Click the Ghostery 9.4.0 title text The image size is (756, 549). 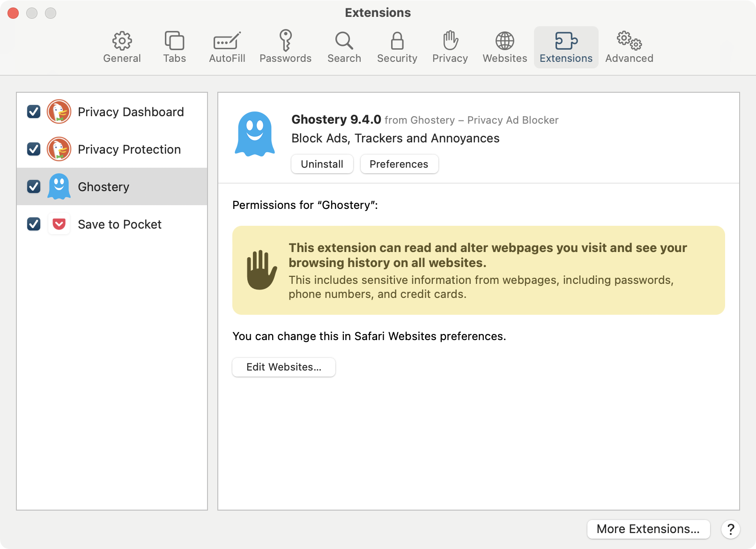pyautogui.click(x=336, y=119)
